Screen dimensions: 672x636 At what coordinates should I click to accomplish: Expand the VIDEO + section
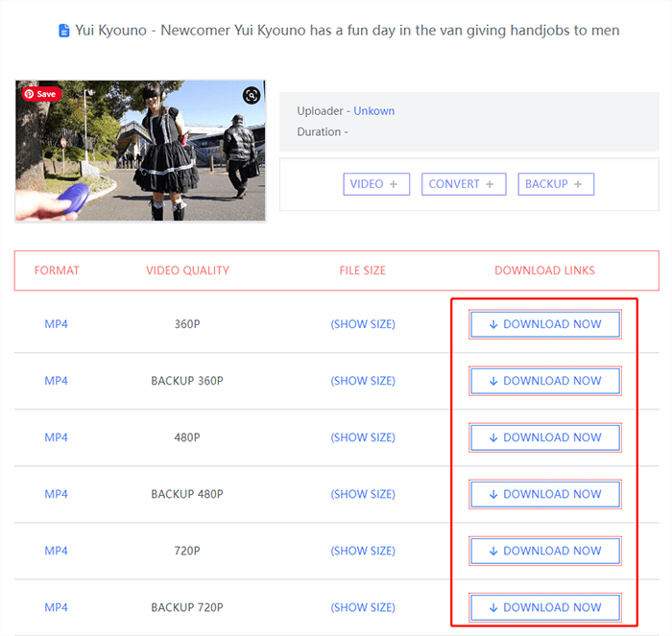(376, 184)
